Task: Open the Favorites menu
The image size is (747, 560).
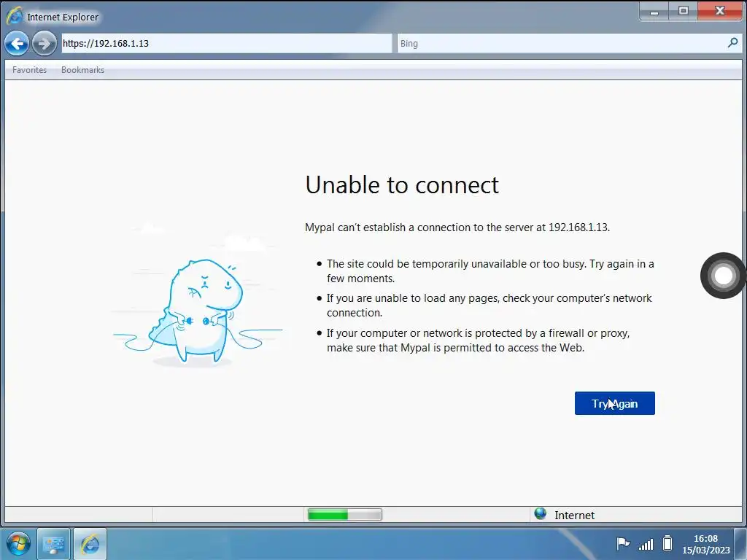Action: point(29,70)
